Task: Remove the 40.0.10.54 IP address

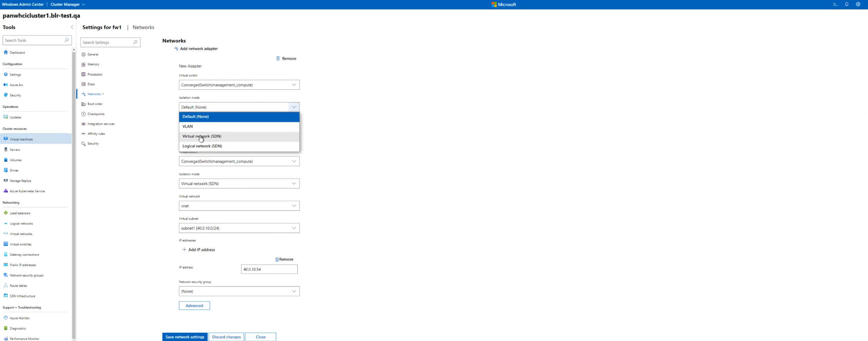Action: 284,260
